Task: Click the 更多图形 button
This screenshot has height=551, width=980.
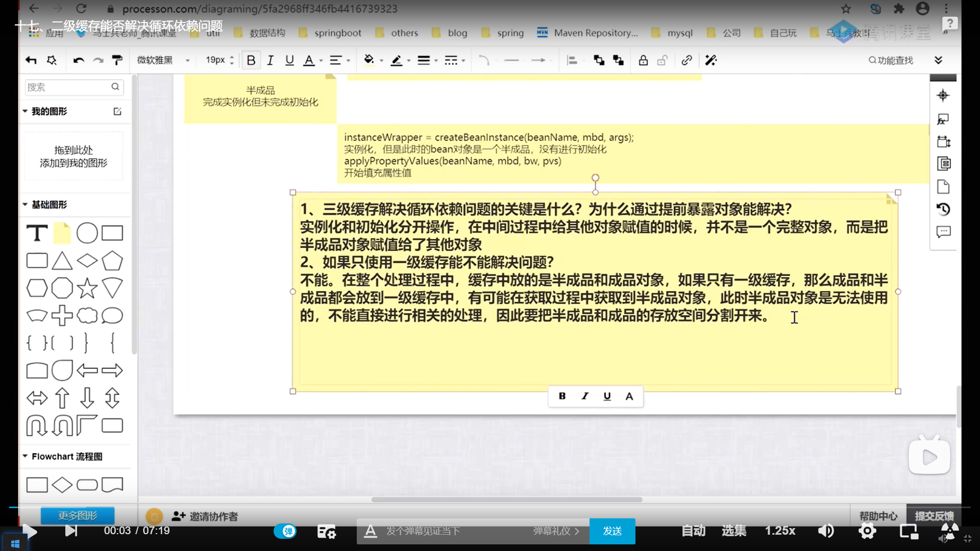Action: 77,515
